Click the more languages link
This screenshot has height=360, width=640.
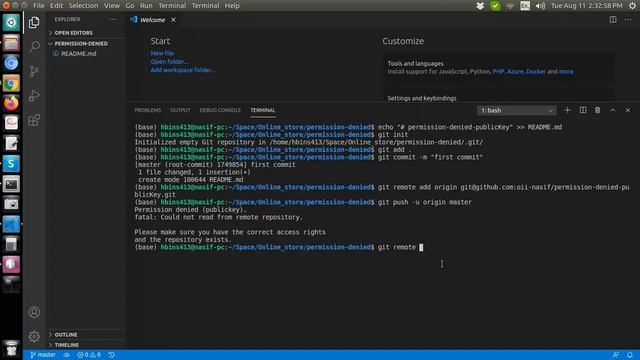[566, 71]
